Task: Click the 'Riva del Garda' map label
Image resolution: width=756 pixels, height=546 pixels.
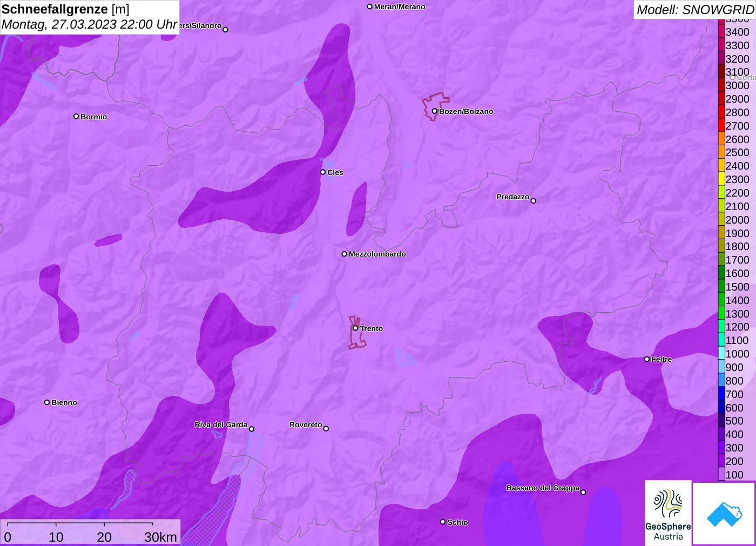Action: pos(221,424)
